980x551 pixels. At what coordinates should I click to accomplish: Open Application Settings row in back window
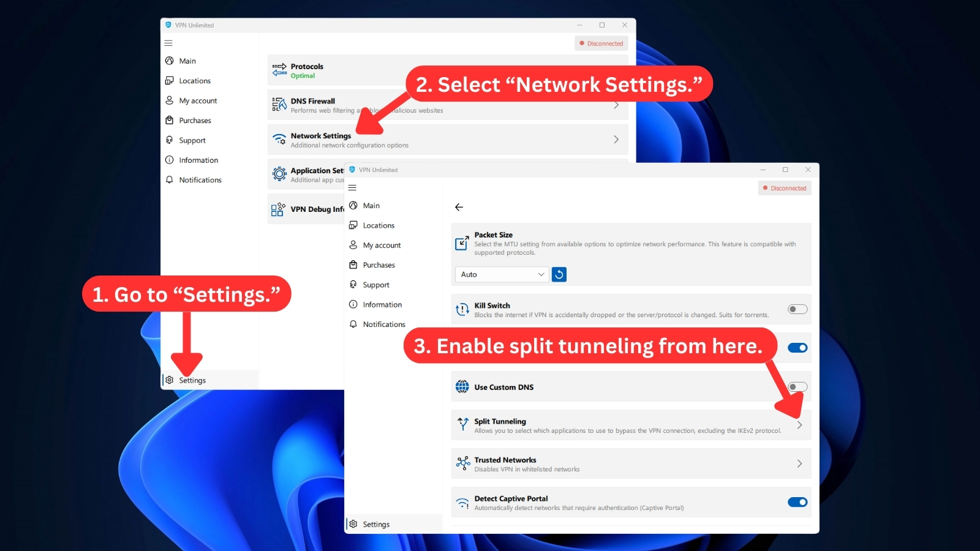306,174
